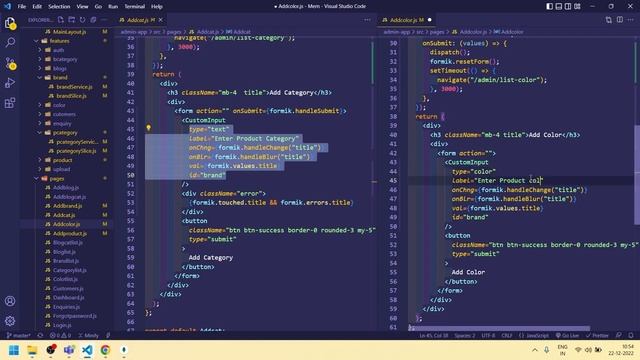Click the lightbulb code action icon

[149, 128]
